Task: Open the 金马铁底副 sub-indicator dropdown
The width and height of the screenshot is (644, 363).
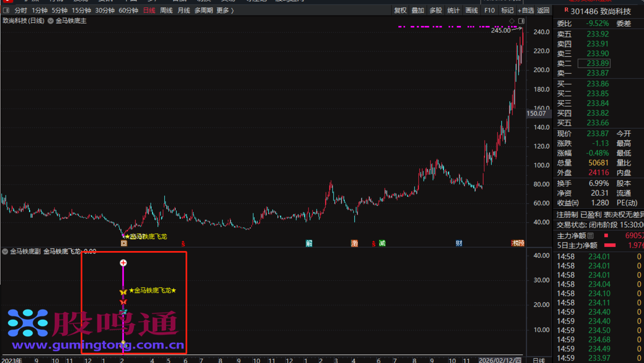Action: pyautogui.click(x=5, y=251)
